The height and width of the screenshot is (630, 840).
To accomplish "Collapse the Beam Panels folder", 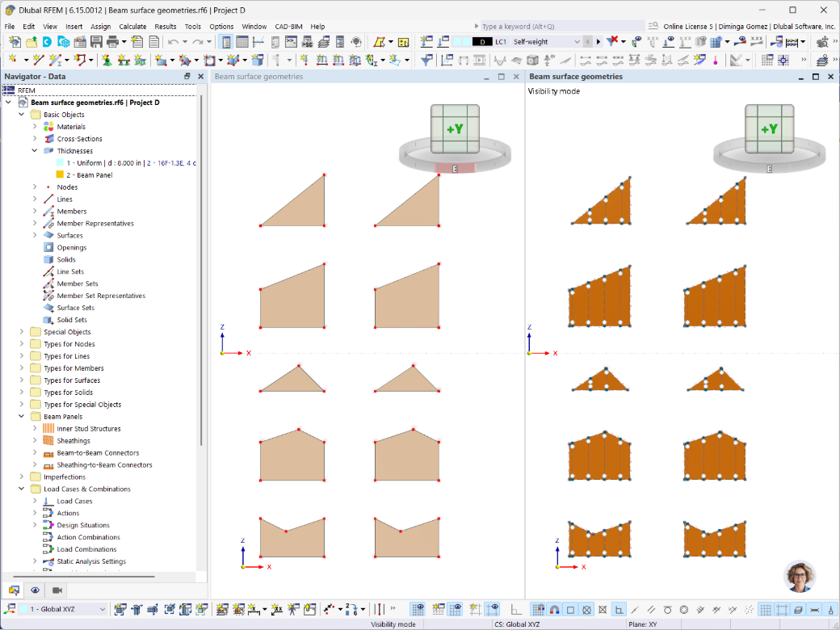I will point(22,416).
